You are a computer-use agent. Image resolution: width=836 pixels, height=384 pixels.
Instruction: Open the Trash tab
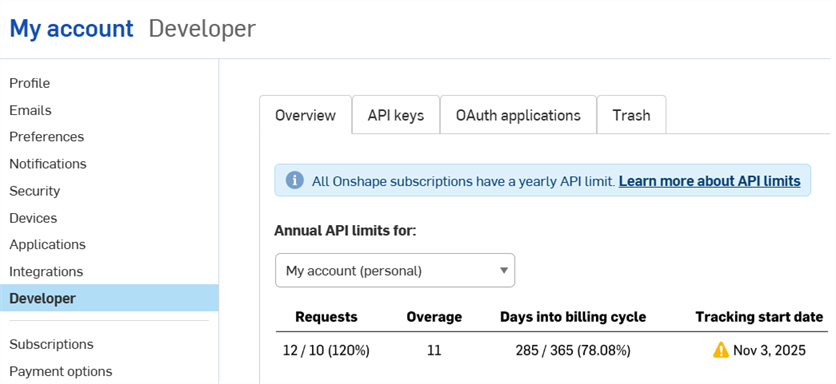[x=631, y=115]
